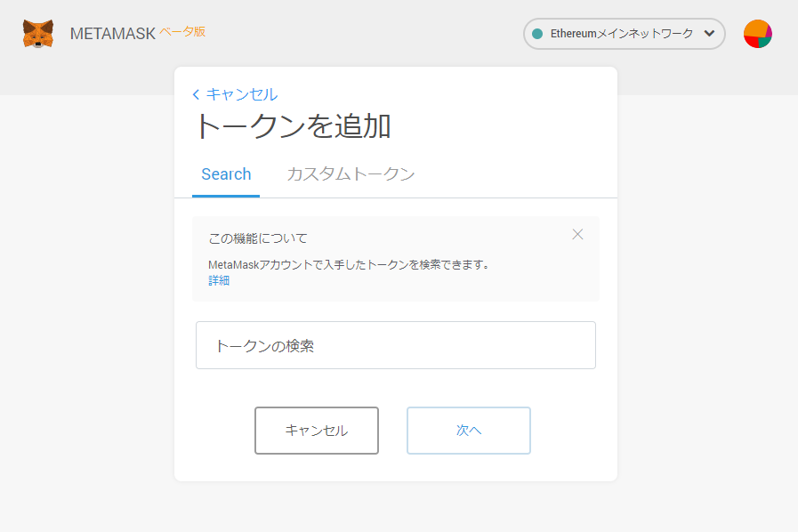Click the green network status dot

pyautogui.click(x=537, y=34)
